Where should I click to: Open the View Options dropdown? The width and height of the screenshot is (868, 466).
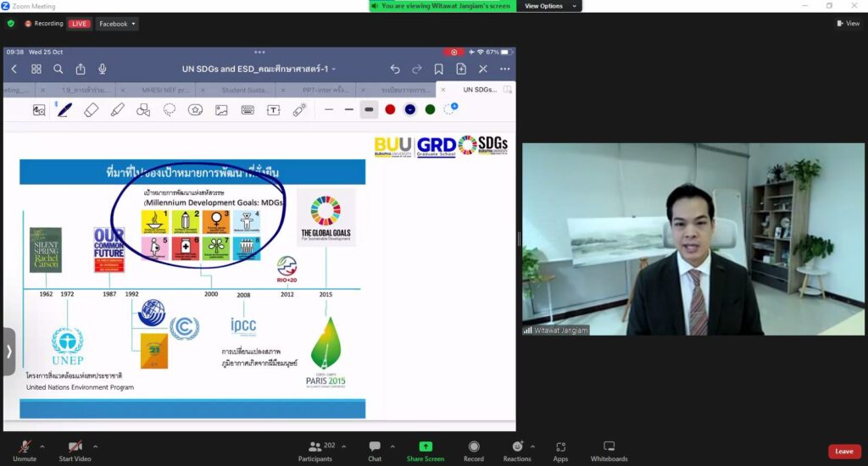pyautogui.click(x=548, y=6)
